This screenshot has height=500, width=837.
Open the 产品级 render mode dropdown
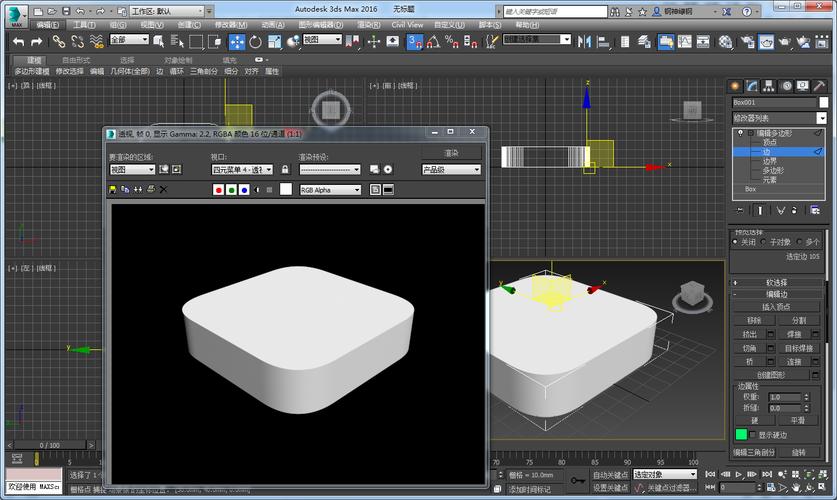click(451, 170)
